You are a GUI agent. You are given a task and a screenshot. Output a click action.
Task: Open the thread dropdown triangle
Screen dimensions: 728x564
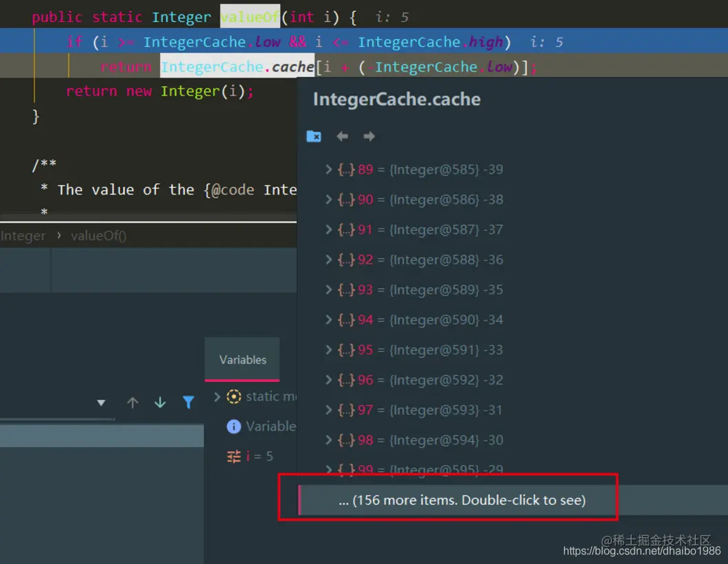coord(101,403)
